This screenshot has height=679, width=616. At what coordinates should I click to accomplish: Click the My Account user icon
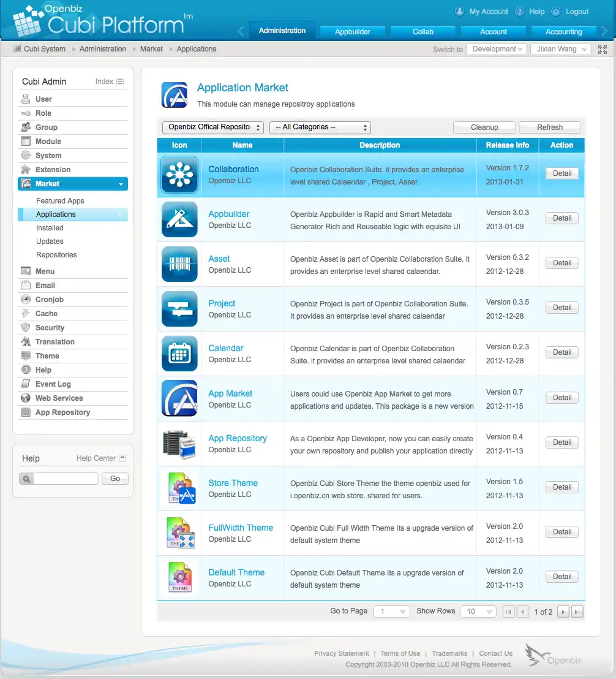pos(459,11)
